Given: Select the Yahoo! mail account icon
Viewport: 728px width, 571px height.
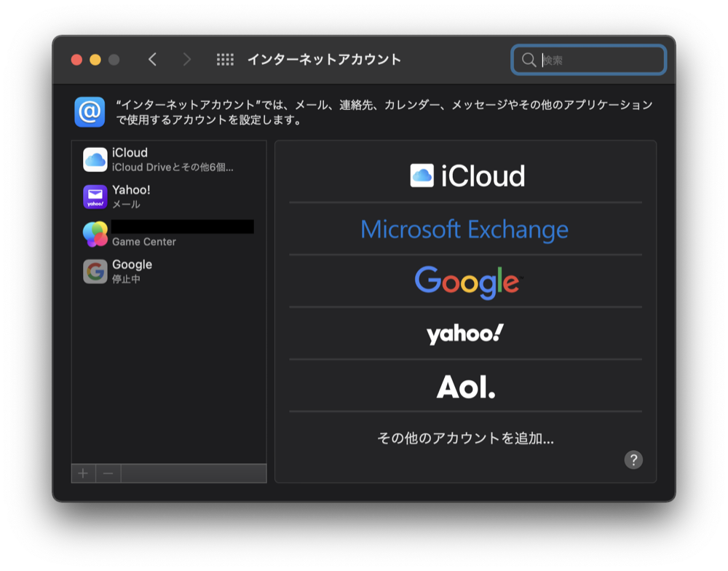Looking at the screenshot, I should 95,197.
